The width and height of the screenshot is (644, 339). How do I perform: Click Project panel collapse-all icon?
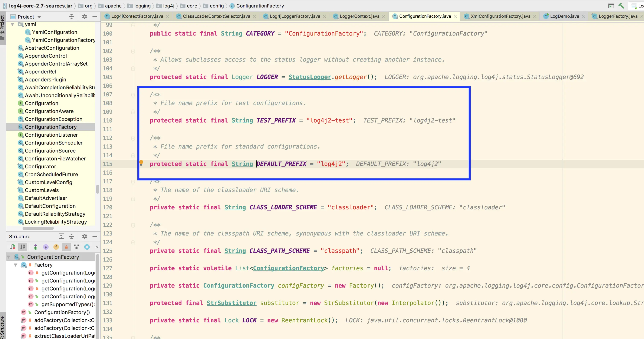coord(72,17)
